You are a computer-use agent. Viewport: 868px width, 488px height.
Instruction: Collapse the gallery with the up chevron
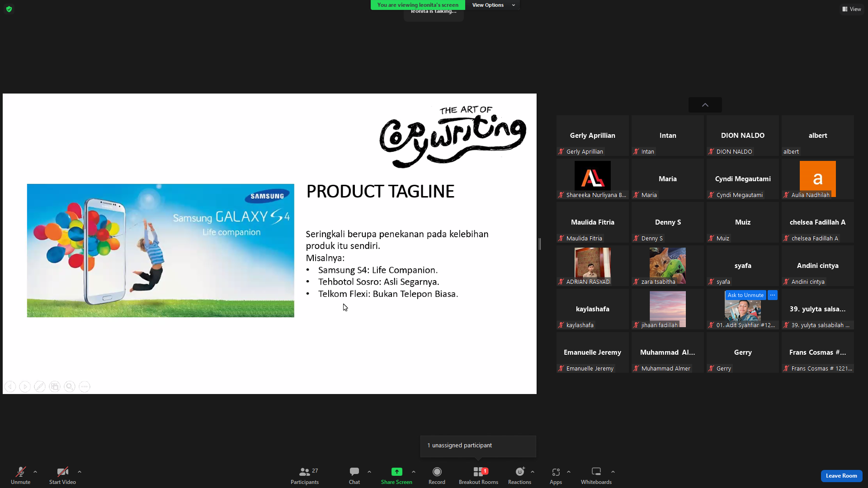click(x=705, y=105)
